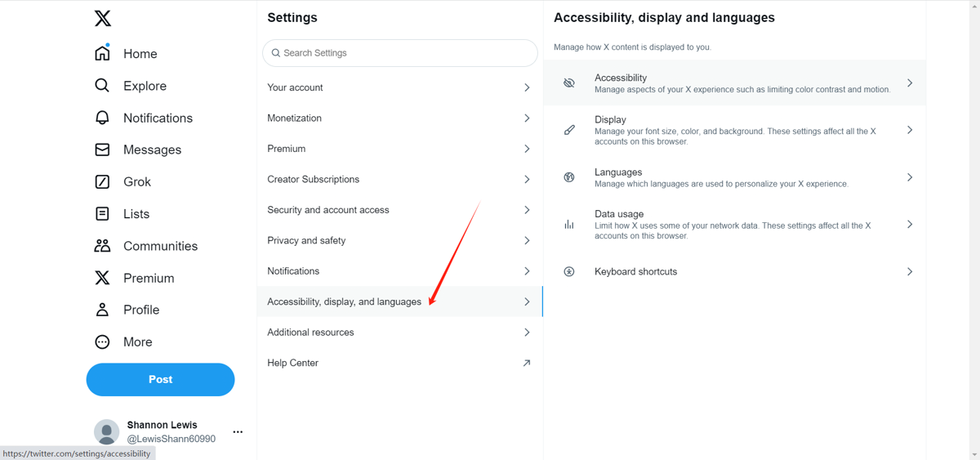This screenshot has width=980, height=460.
Task: Click the Explore magnifier icon in sidebar
Action: coord(102,86)
